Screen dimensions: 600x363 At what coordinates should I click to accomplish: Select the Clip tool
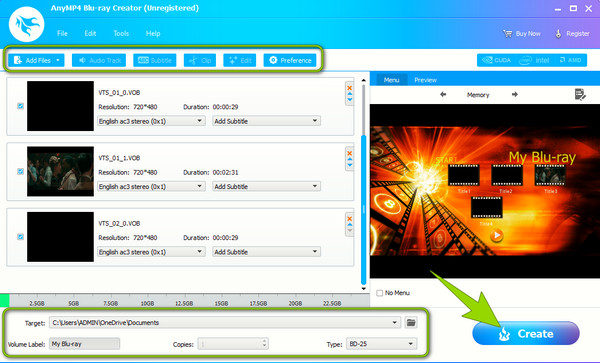click(200, 60)
